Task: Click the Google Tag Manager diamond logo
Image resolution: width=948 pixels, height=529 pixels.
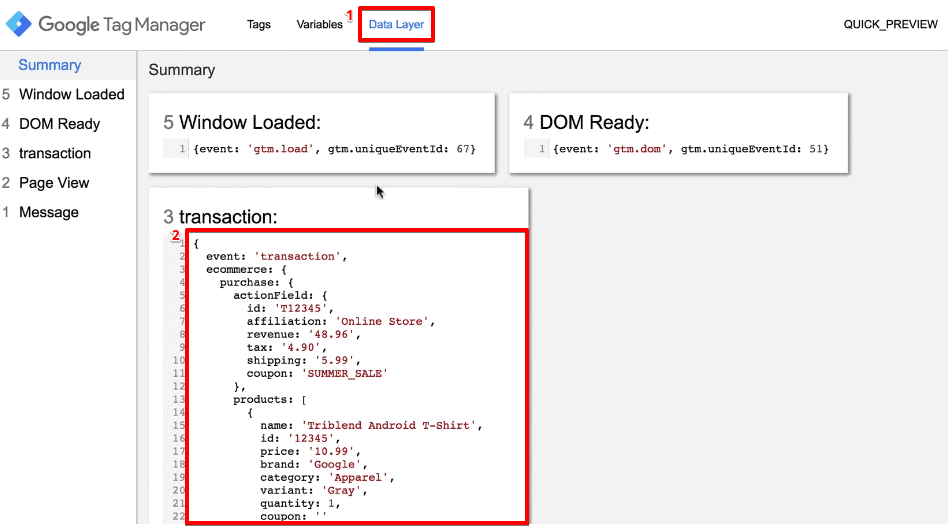Action: (19, 24)
